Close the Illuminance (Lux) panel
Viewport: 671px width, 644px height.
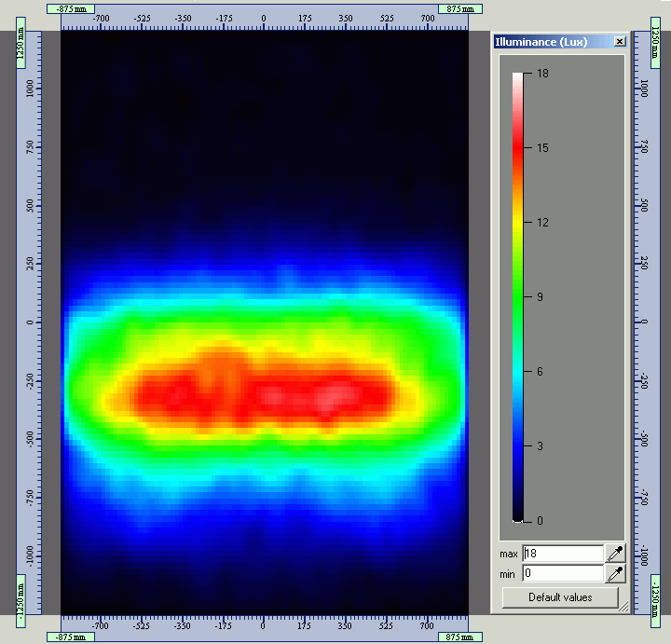point(620,42)
